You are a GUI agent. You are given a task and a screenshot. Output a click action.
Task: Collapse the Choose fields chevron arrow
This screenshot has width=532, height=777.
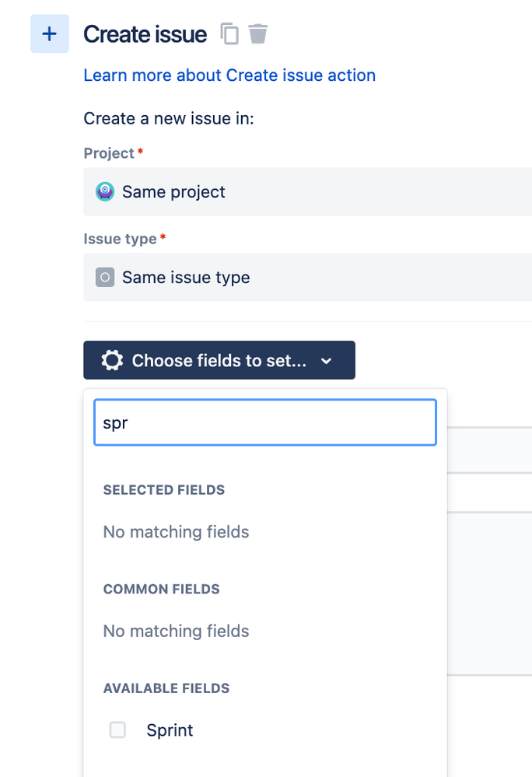327,361
